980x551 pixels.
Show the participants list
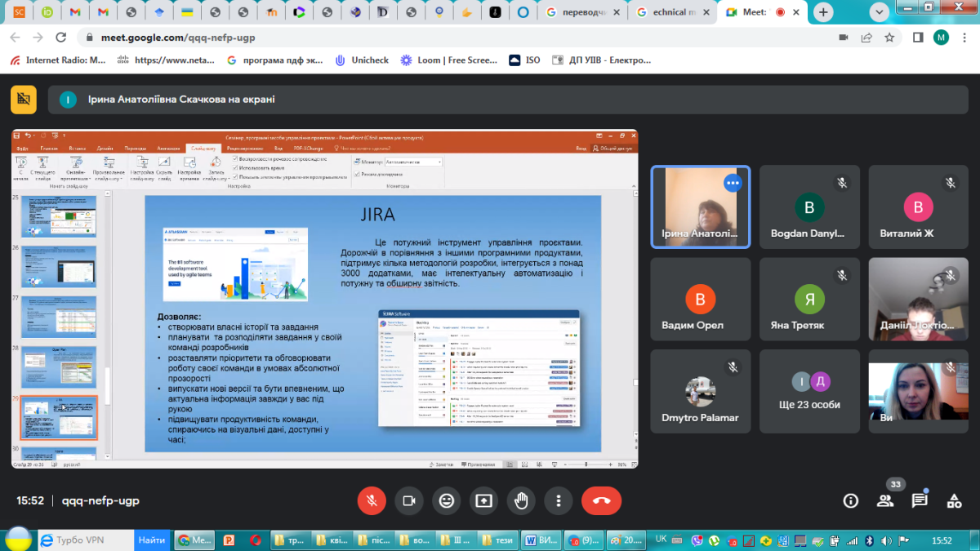pyautogui.click(x=885, y=500)
